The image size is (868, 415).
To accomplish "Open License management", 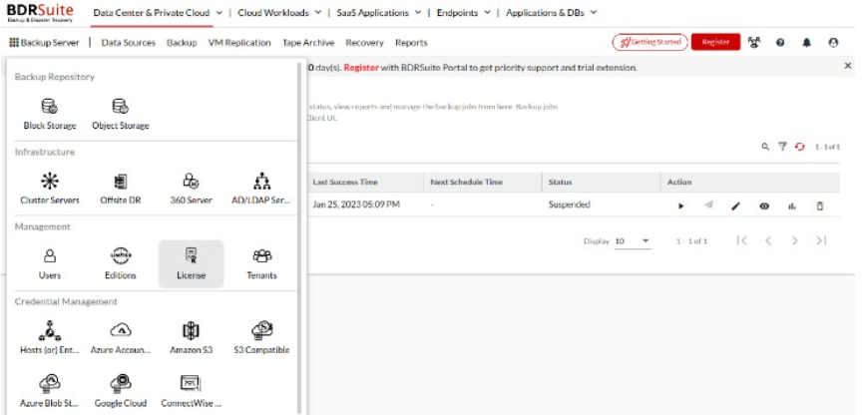I will [x=191, y=264].
